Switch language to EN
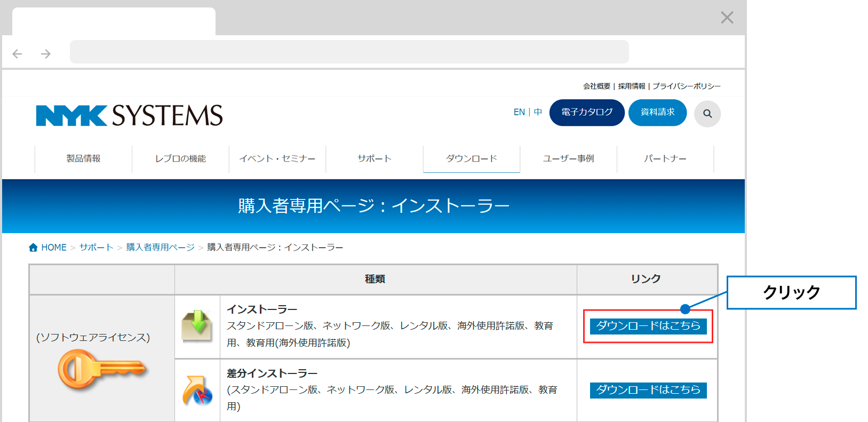The height and width of the screenshot is (422, 868). click(519, 112)
